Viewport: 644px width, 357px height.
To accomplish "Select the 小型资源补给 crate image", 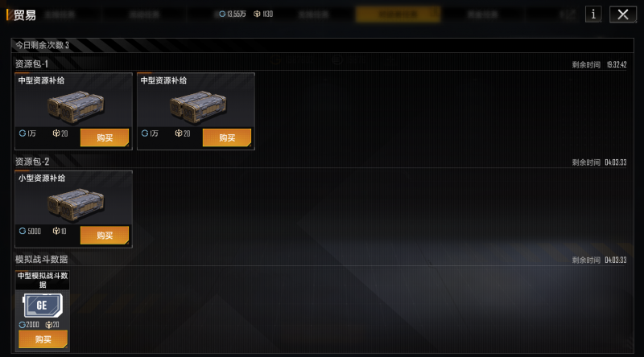I will (76, 204).
